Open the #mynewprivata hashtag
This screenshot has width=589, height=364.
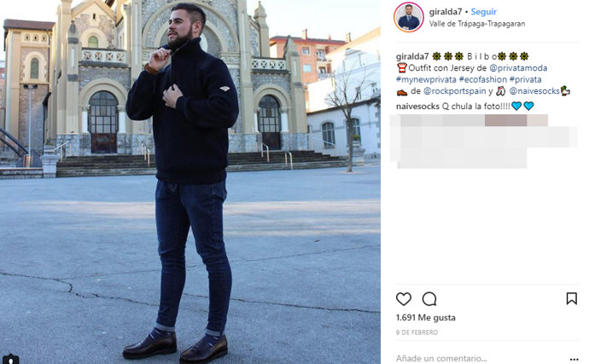426,79
